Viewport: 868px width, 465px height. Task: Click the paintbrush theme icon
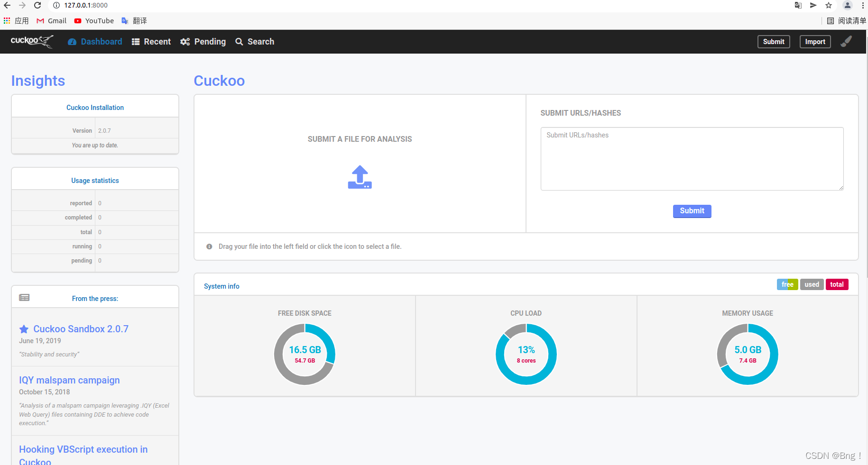pyautogui.click(x=846, y=42)
